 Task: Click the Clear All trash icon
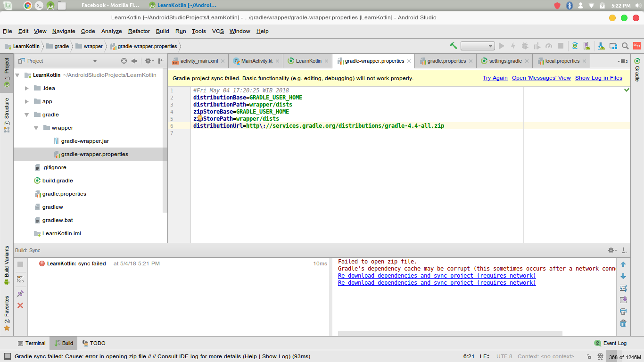[623, 323]
